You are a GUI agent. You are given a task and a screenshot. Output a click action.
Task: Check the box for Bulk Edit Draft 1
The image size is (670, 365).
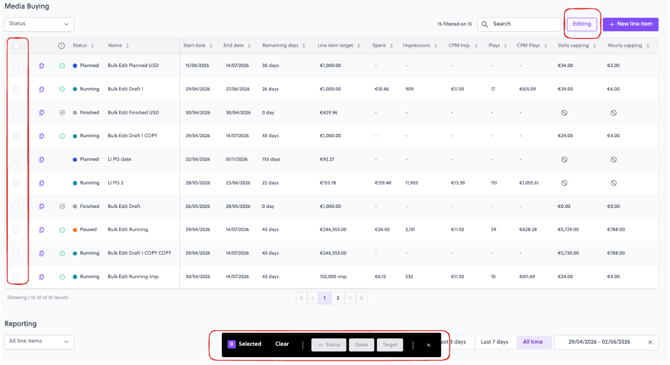tap(16, 89)
